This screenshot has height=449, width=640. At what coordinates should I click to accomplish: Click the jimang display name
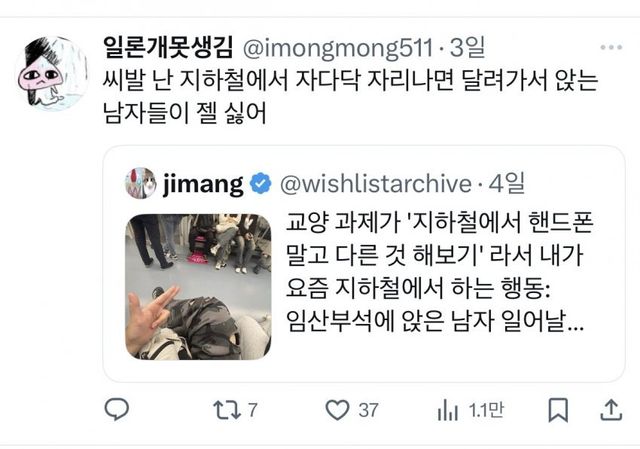203,184
